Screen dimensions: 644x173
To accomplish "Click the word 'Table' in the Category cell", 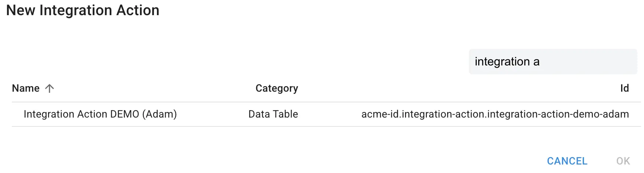I will 285,114.
